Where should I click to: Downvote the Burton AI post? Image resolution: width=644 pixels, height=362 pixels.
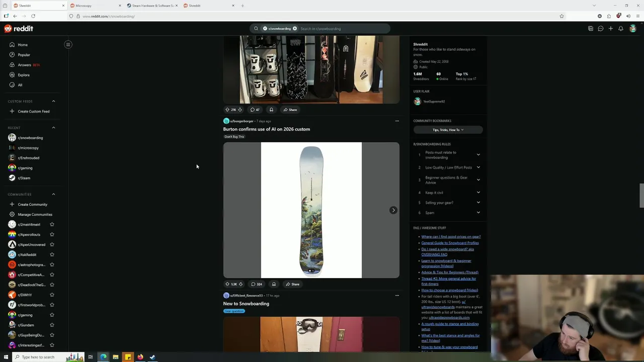click(x=240, y=284)
